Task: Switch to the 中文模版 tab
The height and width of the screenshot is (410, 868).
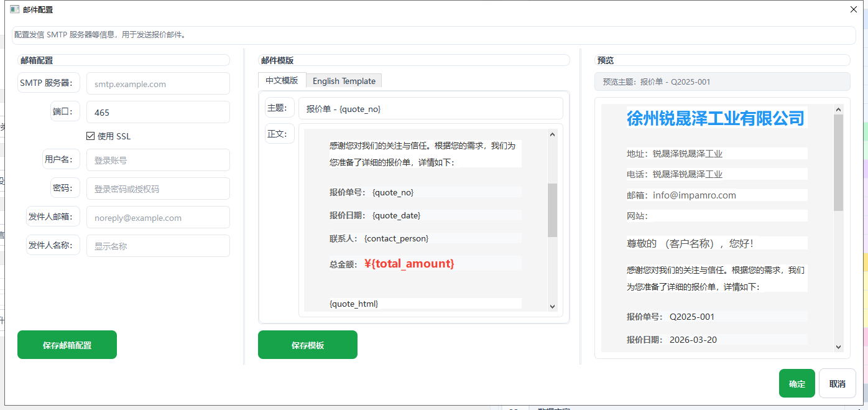Action: [x=282, y=81]
